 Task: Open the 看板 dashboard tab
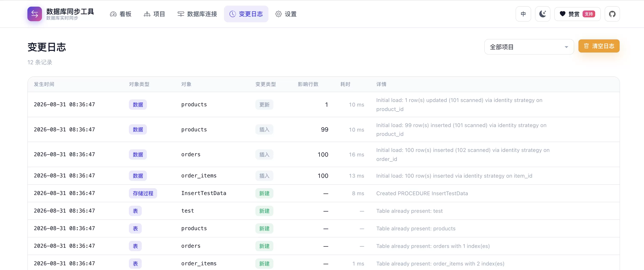point(121,14)
